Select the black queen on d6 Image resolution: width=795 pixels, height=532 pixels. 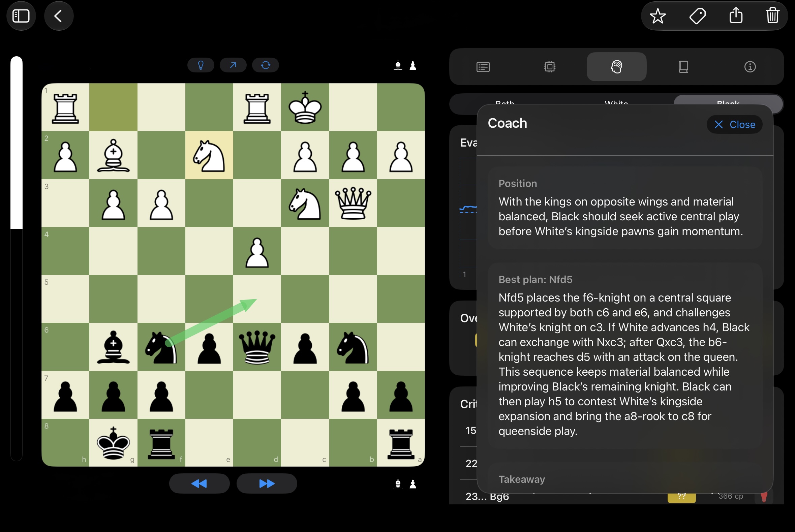click(257, 347)
